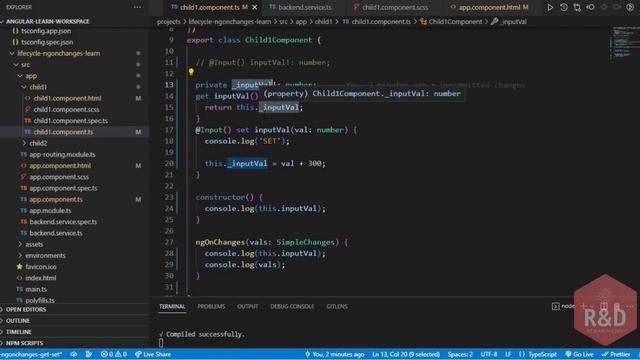This screenshot has height=360, width=640.
Task: Click UTF-8 encoding selector
Action: point(489,354)
